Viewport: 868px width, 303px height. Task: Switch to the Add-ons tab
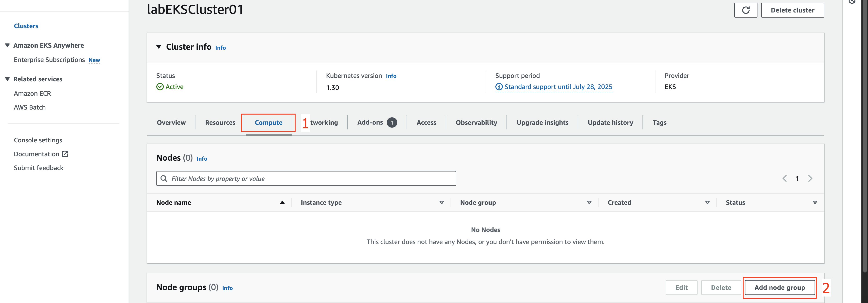[x=370, y=122]
